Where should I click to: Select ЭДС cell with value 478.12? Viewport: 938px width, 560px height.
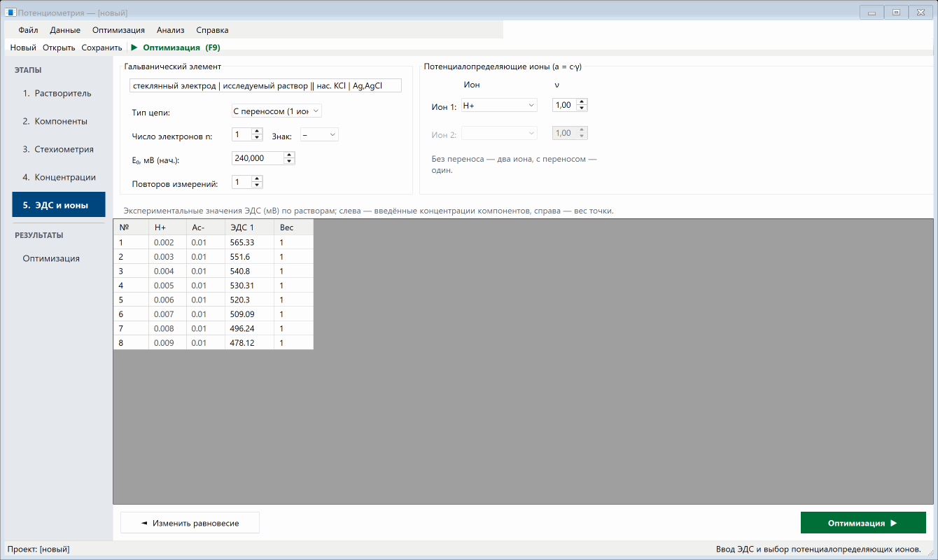click(x=249, y=342)
